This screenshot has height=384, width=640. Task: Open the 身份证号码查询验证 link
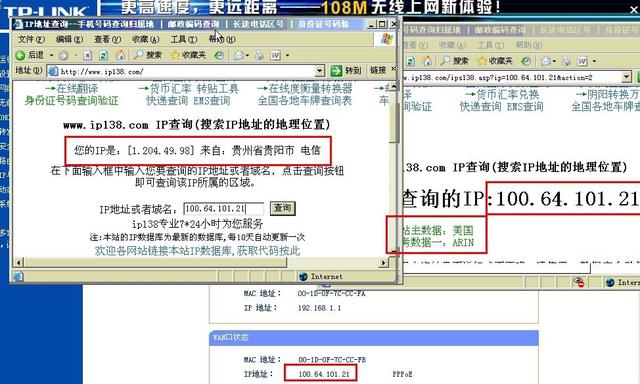pos(71,101)
